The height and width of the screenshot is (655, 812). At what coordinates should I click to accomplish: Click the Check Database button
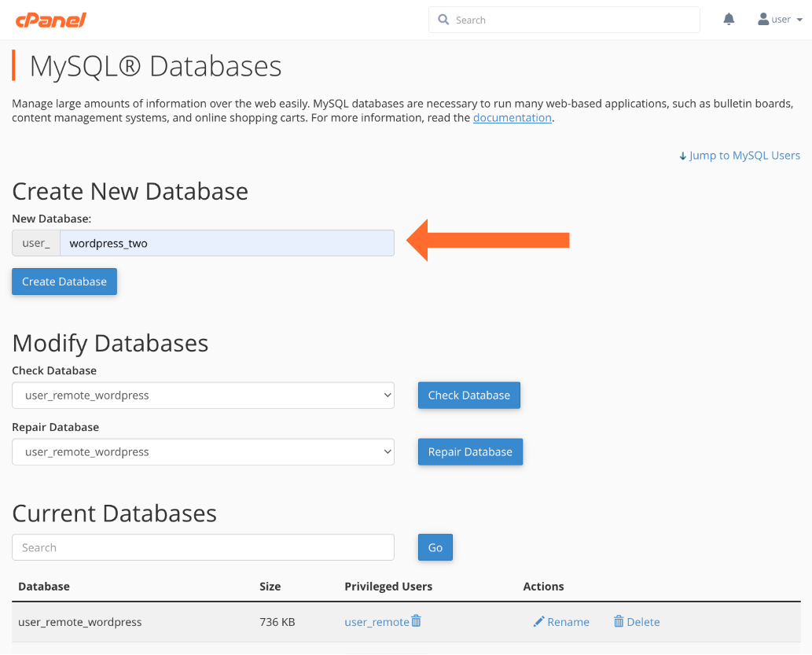click(468, 396)
